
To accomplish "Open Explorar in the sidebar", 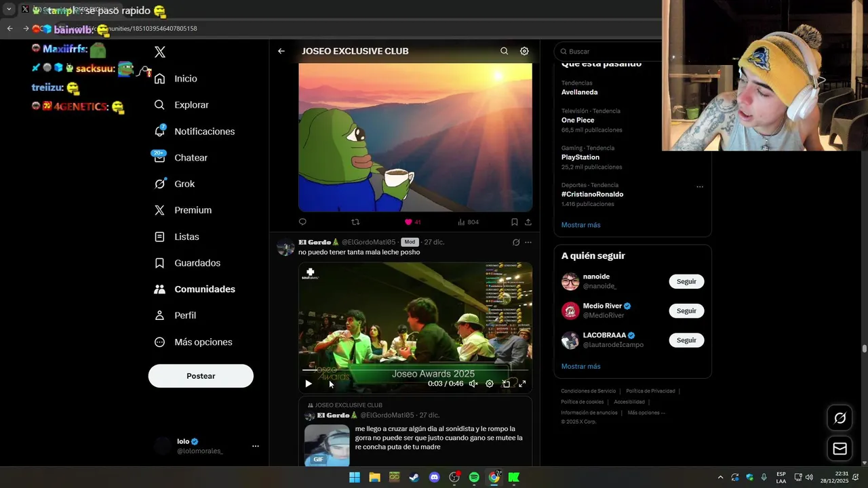I will (181, 105).
